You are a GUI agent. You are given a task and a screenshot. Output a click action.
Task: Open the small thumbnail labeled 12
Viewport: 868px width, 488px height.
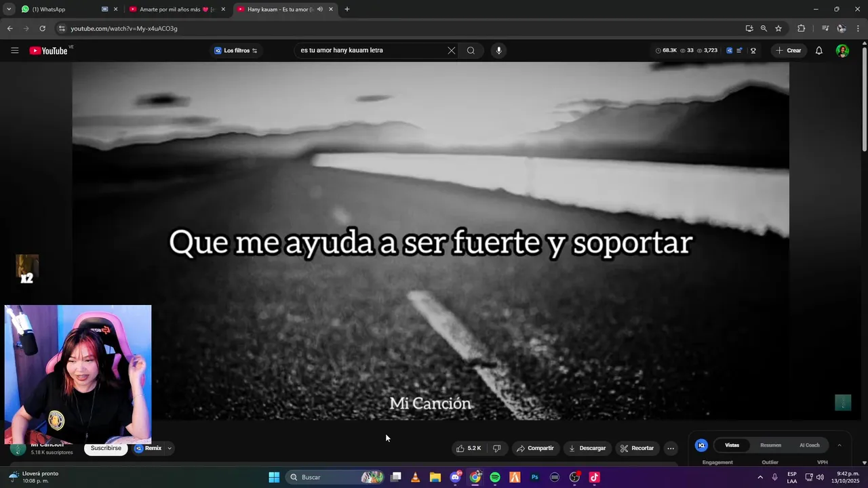(27, 268)
